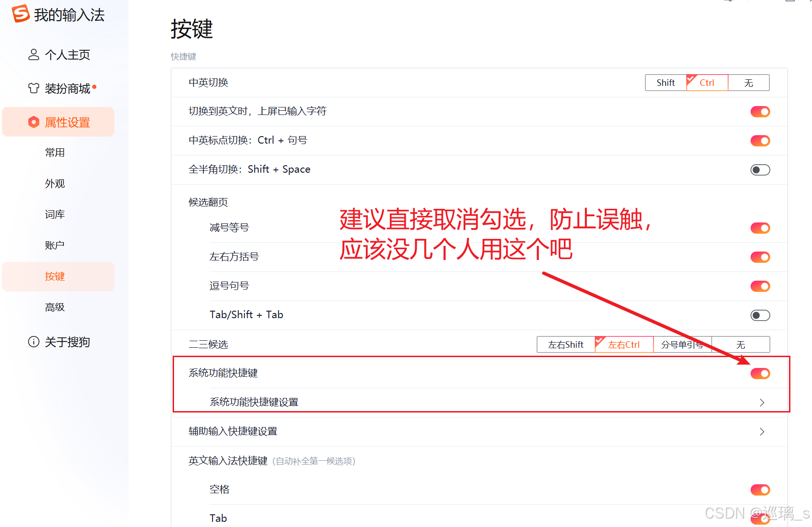The height and width of the screenshot is (527, 812).
Task: Click 按键 page heading
Action: pos(191,29)
